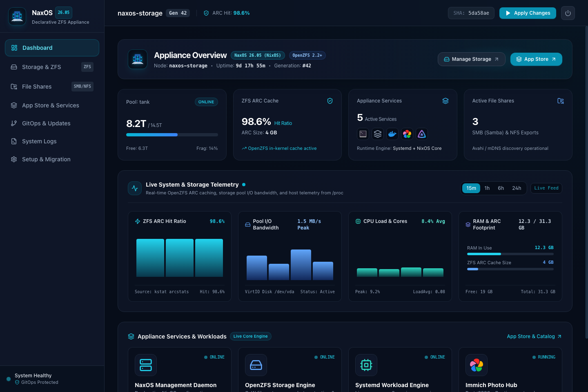Click the Immich Photo Hub pinwheel icon
Screen dimensions: 588x392
(477, 365)
